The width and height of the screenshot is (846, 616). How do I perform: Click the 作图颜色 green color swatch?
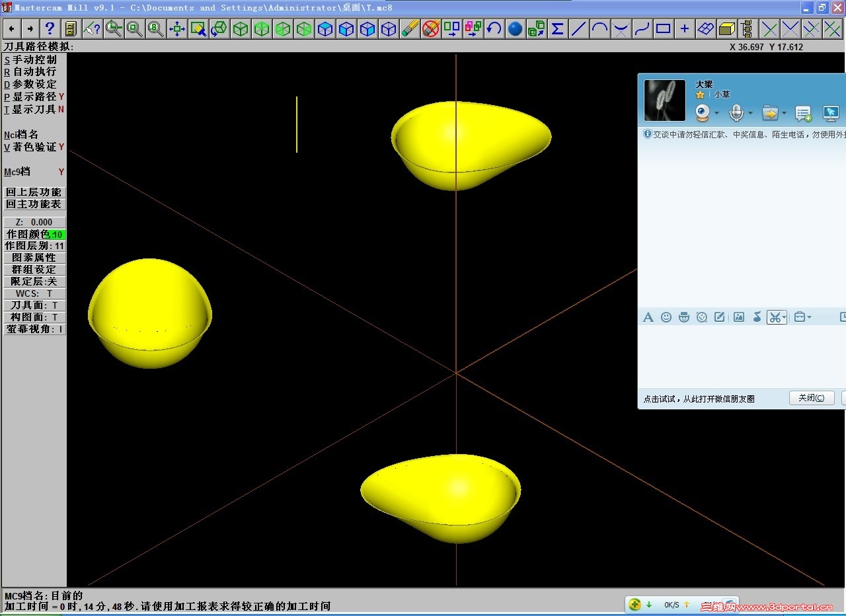58,235
